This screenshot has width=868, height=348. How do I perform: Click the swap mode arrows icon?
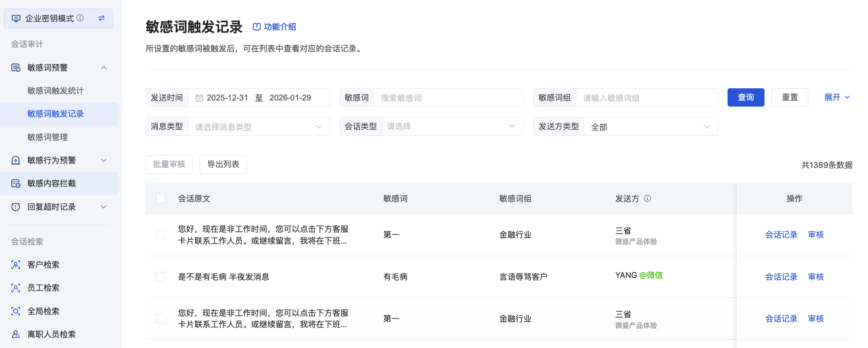[101, 18]
